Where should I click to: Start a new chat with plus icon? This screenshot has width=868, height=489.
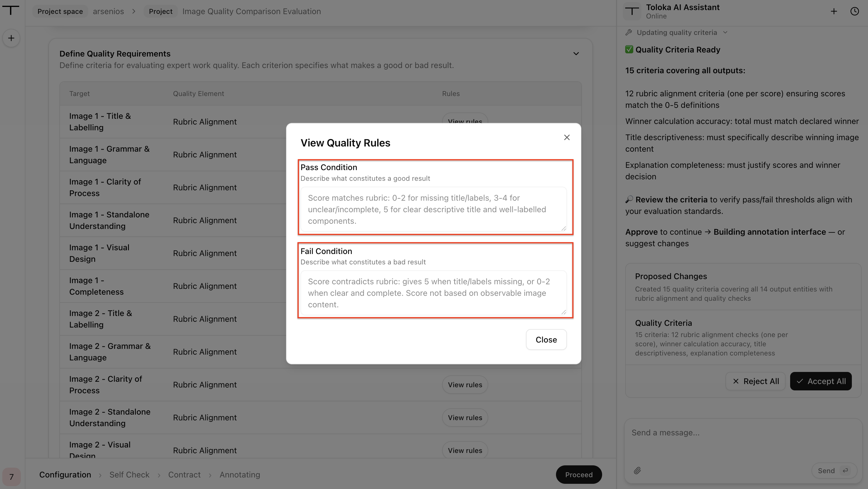click(x=834, y=12)
